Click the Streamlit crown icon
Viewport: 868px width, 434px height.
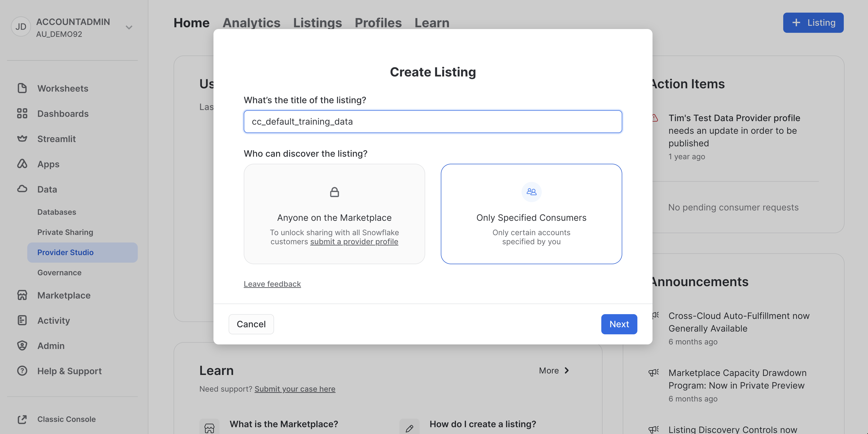(x=22, y=139)
